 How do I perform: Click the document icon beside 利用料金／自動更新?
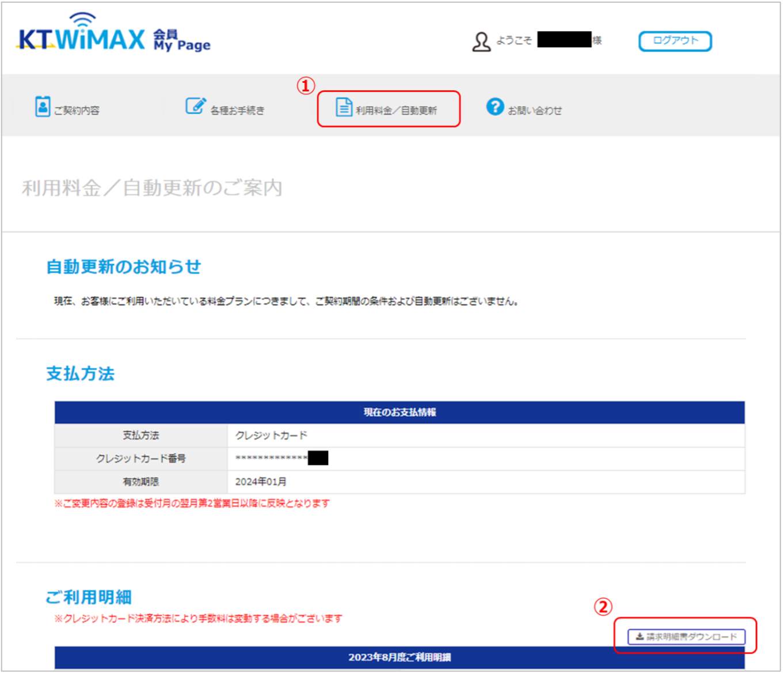click(344, 106)
